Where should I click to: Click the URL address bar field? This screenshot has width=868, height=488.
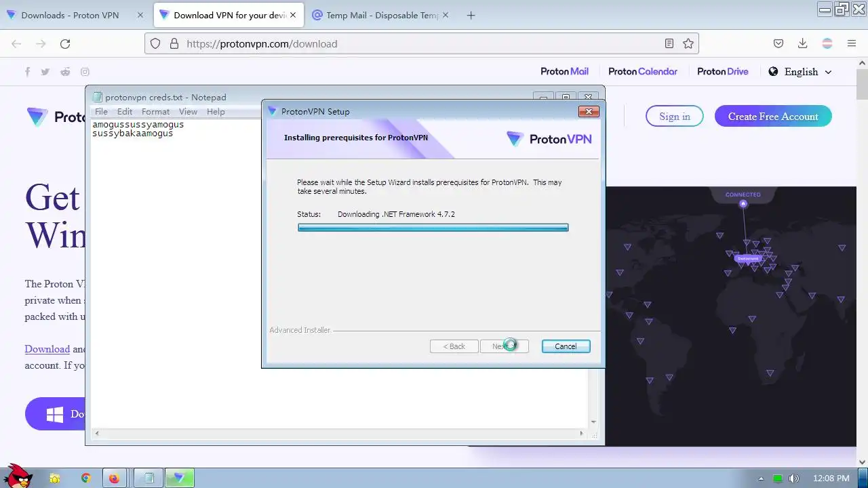pyautogui.click(x=422, y=43)
